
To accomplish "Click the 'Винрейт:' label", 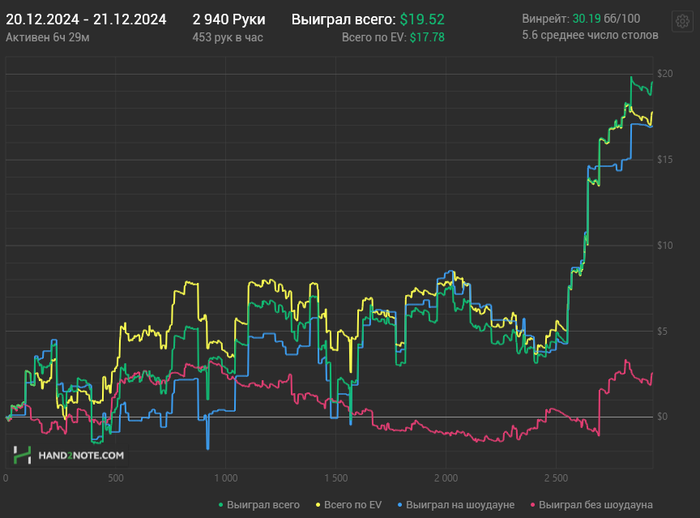I will [546, 19].
